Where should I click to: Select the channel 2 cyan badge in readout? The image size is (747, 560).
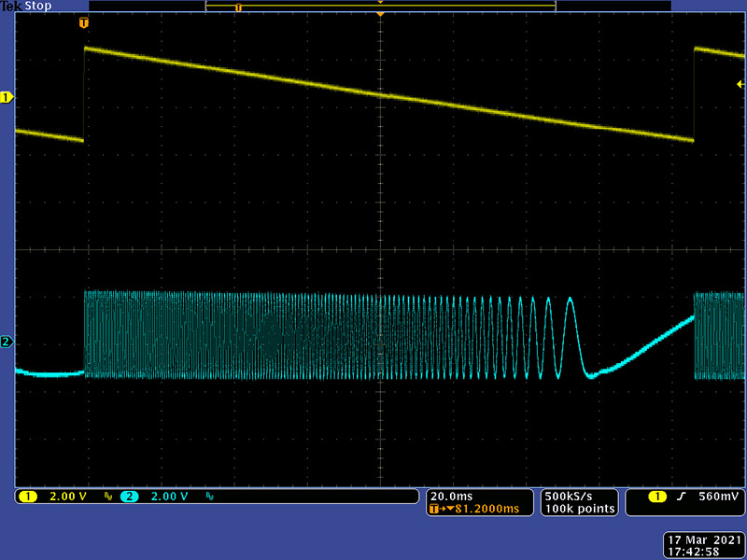129,497
